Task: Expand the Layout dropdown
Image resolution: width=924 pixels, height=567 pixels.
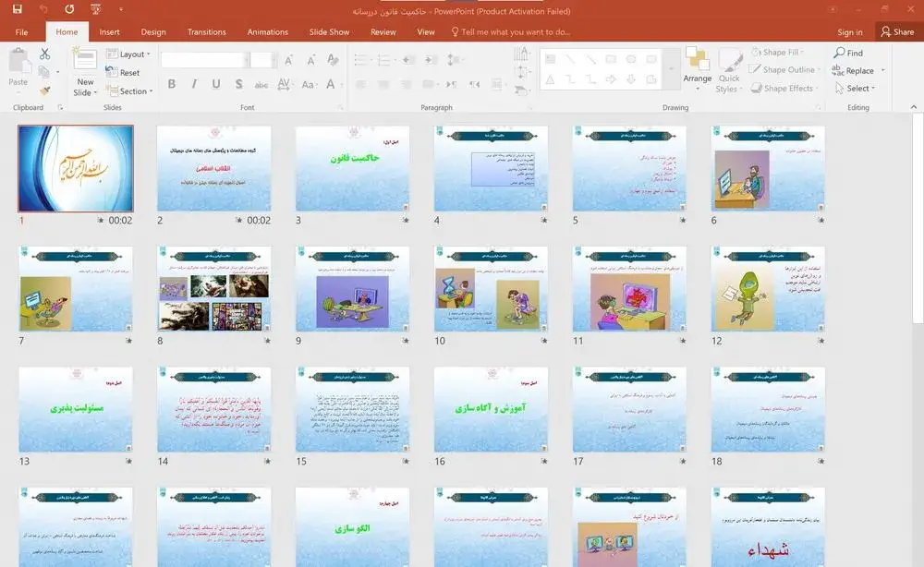Action: pyautogui.click(x=131, y=54)
